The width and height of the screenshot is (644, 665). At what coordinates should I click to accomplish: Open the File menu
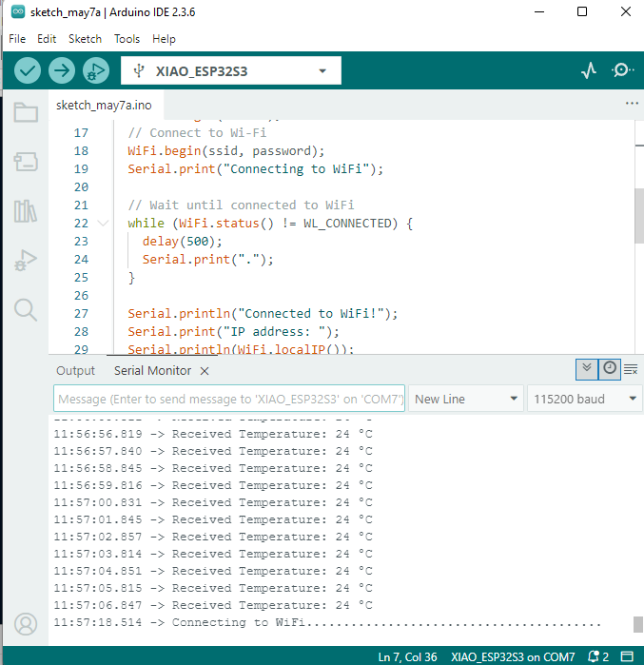tap(17, 39)
